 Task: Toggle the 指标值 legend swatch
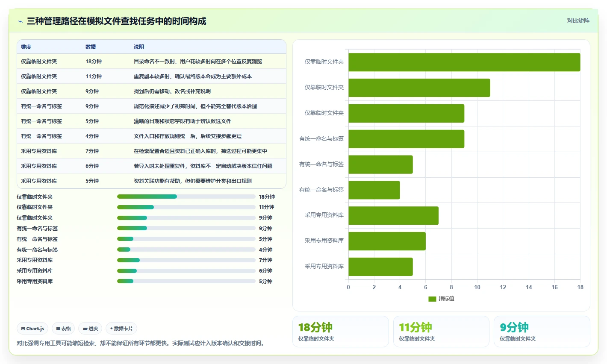(432, 299)
